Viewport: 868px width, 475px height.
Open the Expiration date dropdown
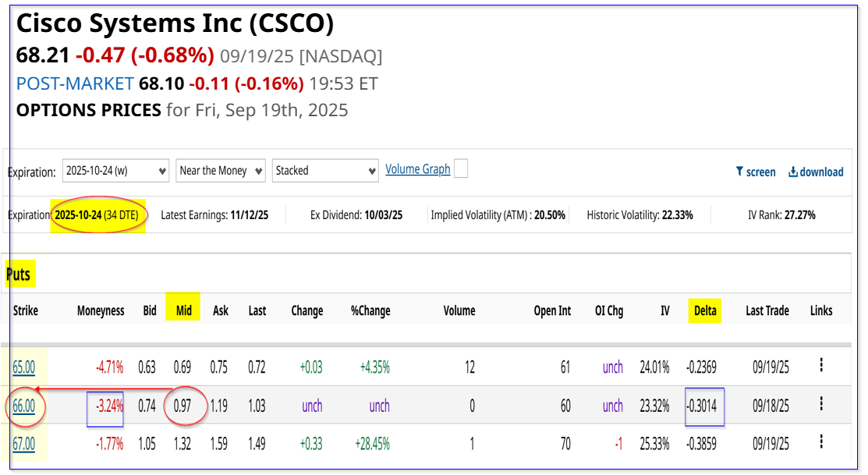tap(115, 171)
